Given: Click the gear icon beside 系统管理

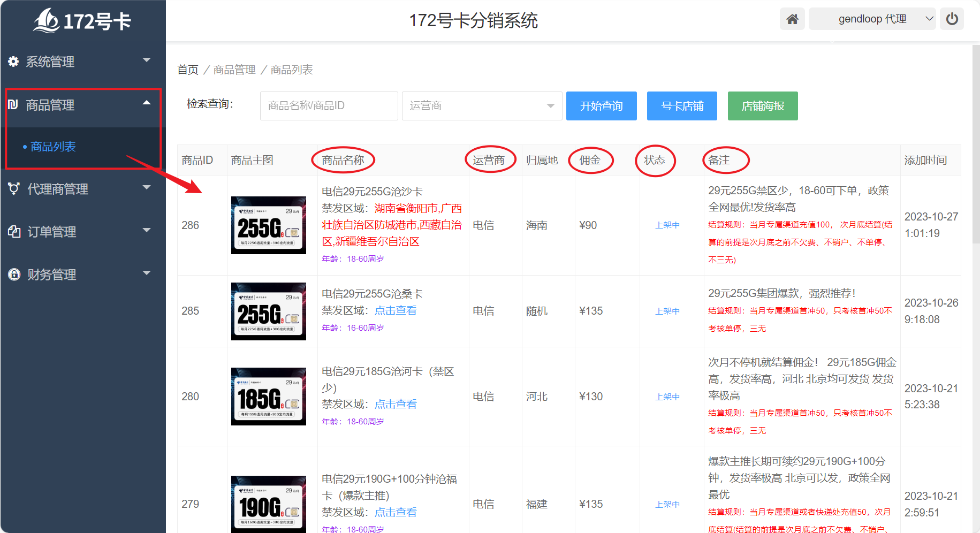Looking at the screenshot, I should tap(13, 62).
